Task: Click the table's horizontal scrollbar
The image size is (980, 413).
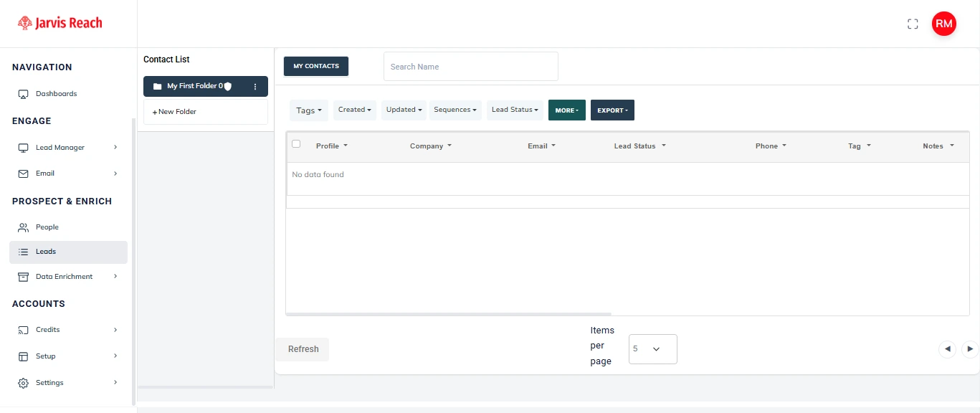Action: coord(449,314)
